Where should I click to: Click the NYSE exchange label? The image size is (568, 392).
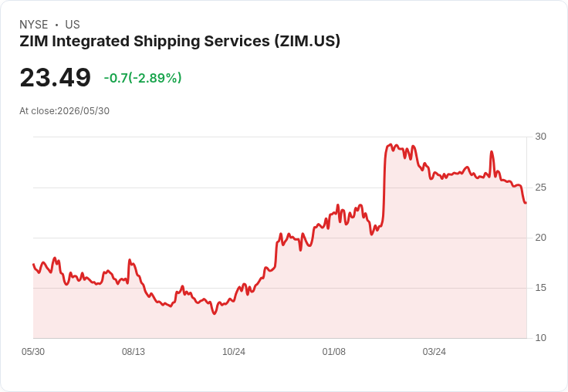point(34,24)
